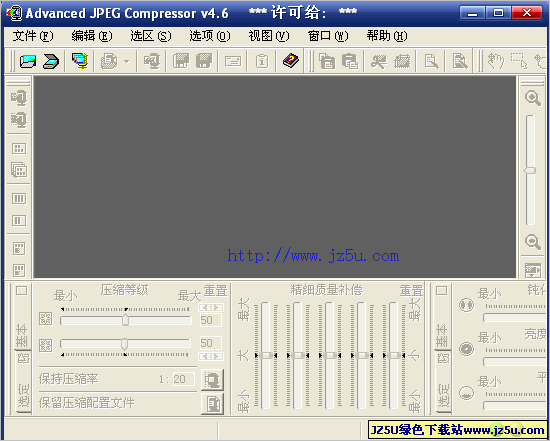Click the open image folder toolbar icon
Screen dimensions: 550x441
pyautogui.click(x=28, y=61)
